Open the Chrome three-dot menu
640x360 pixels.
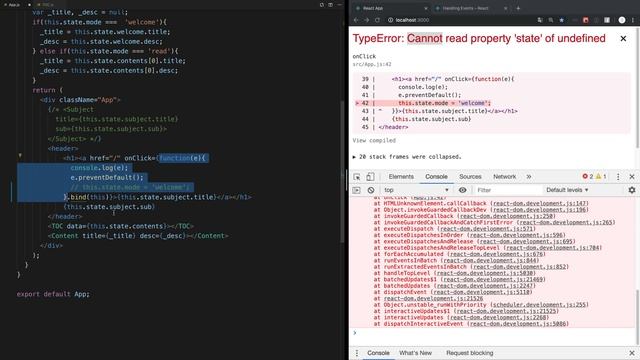pos(633,20)
